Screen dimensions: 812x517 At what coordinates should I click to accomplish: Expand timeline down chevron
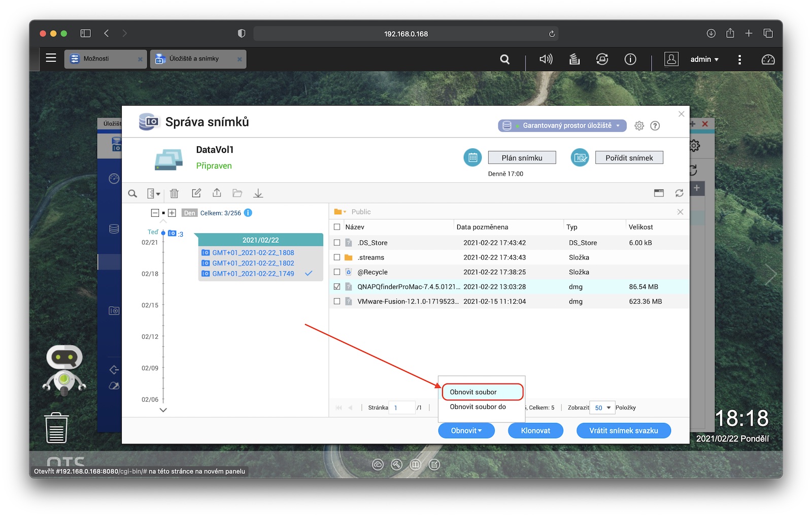[163, 410]
